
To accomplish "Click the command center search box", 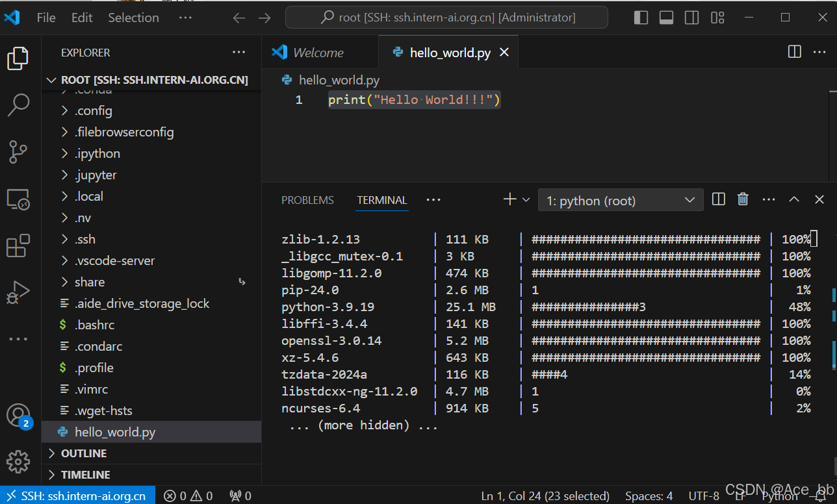I will tap(447, 18).
